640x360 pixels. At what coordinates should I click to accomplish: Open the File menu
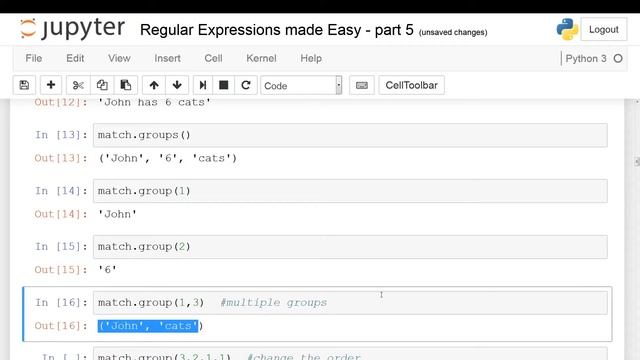[33, 58]
